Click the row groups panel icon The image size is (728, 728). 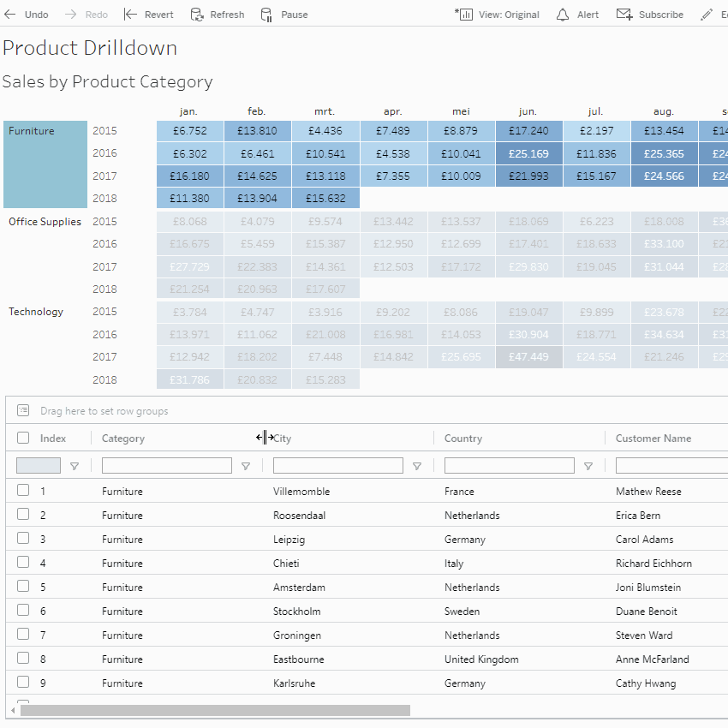[x=23, y=411]
